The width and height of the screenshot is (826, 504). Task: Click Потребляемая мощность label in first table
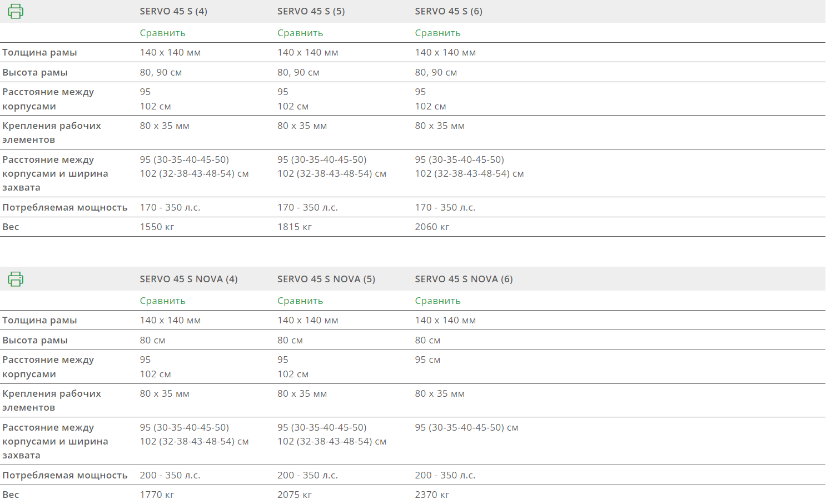65,207
